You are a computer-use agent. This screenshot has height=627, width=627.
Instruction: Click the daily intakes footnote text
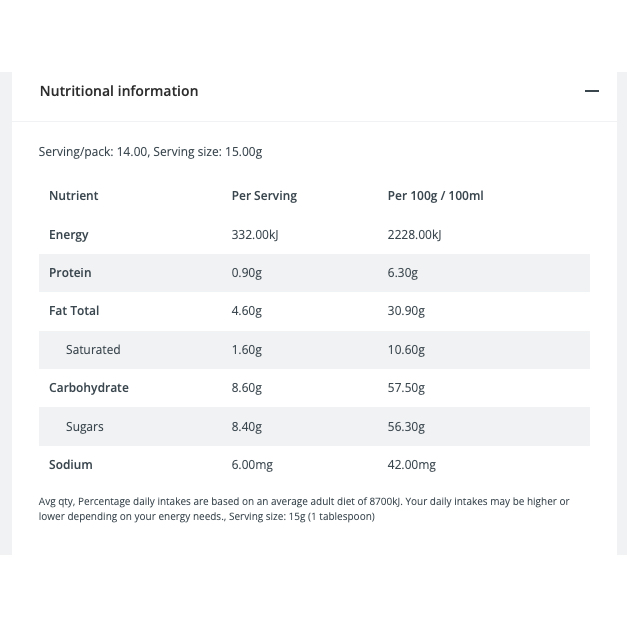pos(304,509)
